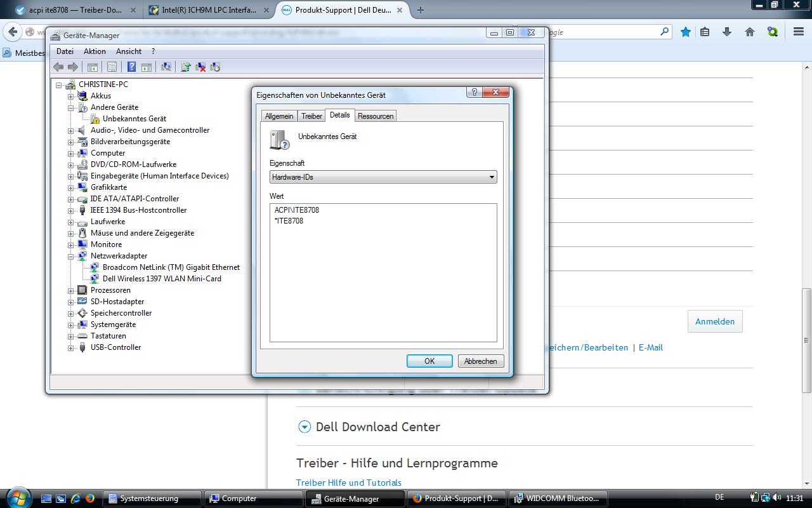
Task: Show Firefox bookmarks list icon
Action: point(705,32)
